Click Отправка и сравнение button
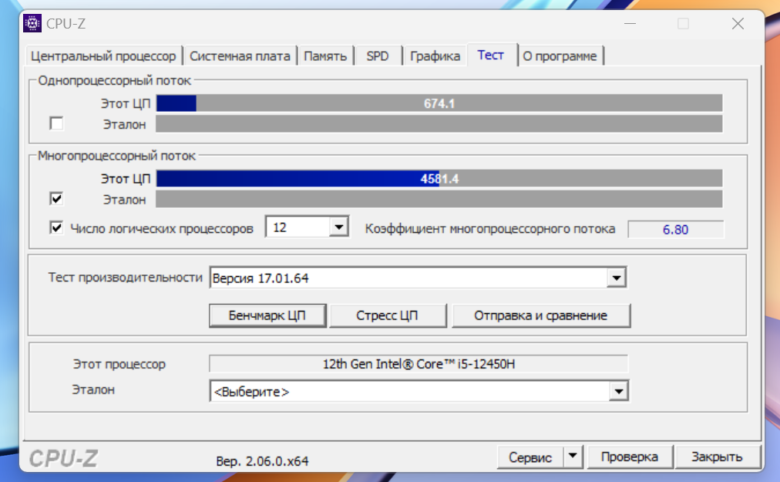780x482 pixels. coord(541,315)
